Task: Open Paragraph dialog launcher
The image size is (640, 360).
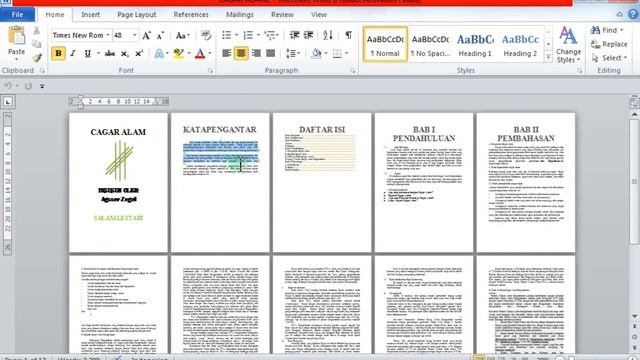Action: coord(353,71)
